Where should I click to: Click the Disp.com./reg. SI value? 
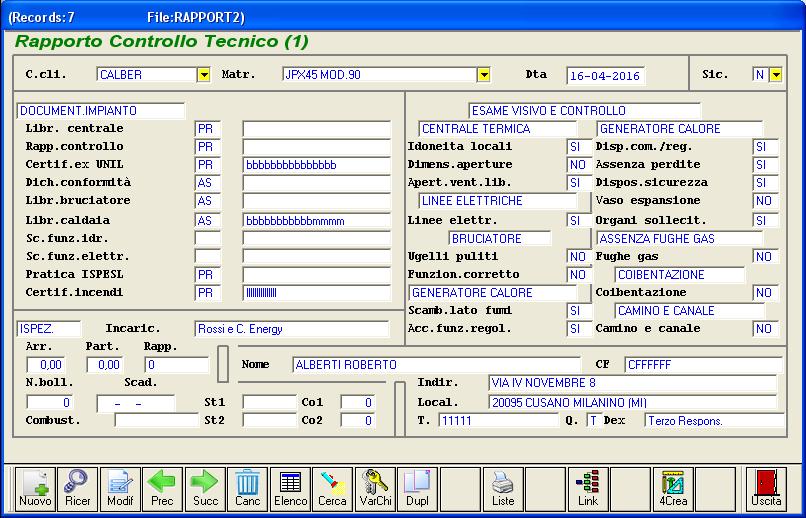[765, 146]
